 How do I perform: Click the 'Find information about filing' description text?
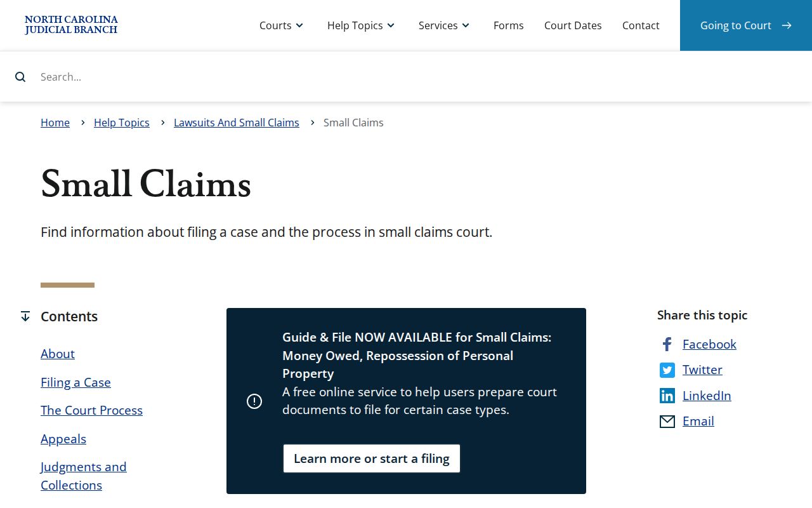pos(266,232)
